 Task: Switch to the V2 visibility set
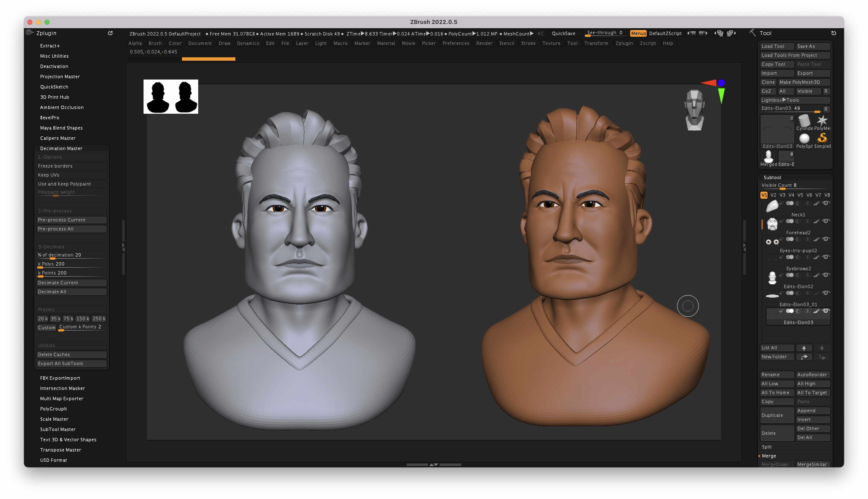tap(773, 195)
